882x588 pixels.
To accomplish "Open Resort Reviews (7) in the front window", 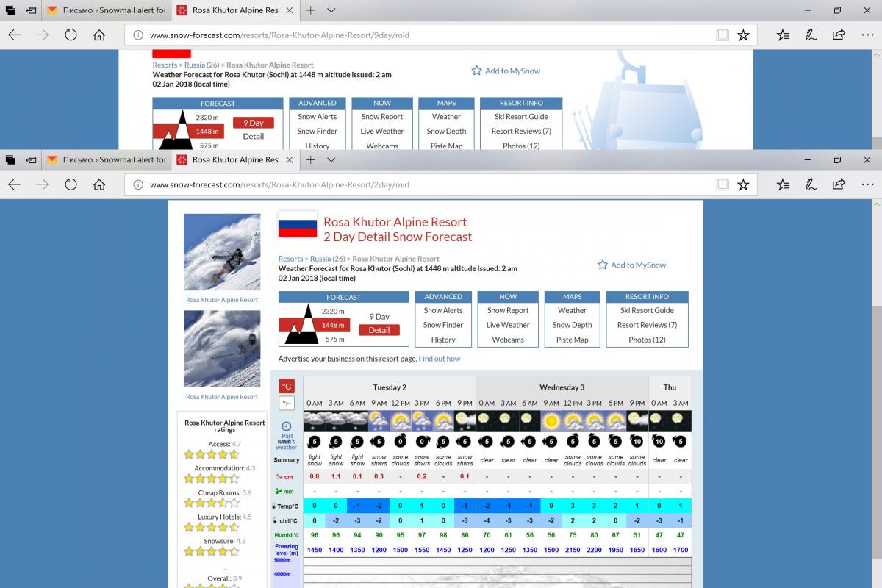I will coord(647,325).
